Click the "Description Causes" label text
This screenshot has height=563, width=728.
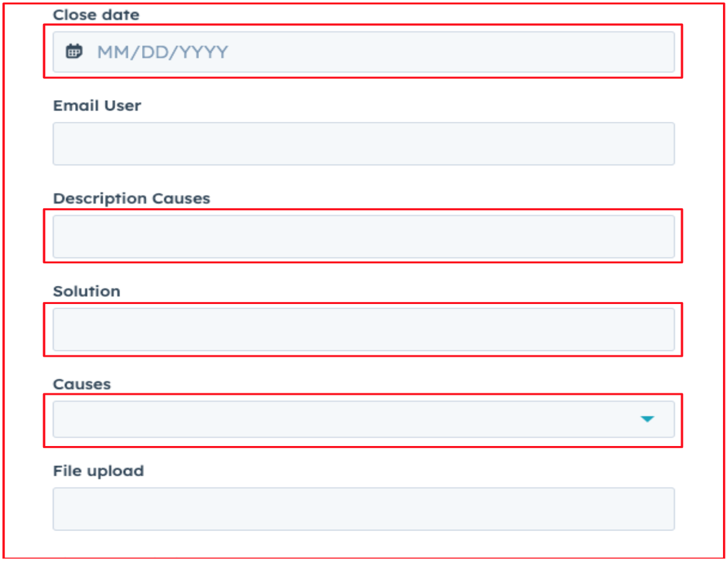pyautogui.click(x=131, y=198)
